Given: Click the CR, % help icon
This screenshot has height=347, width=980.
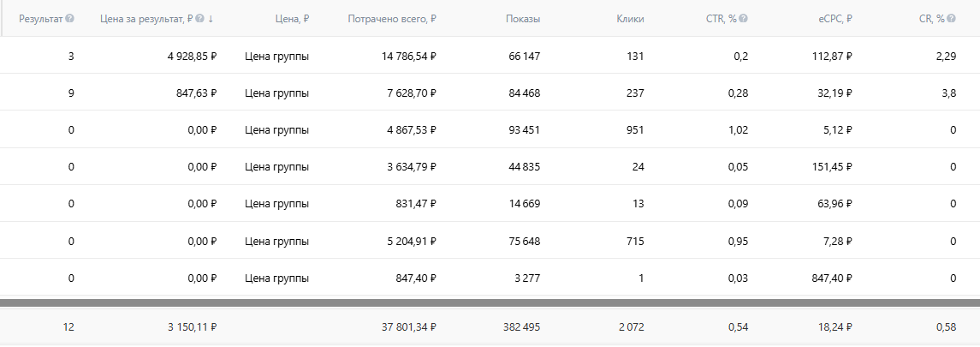Looking at the screenshot, I should [x=952, y=18].
